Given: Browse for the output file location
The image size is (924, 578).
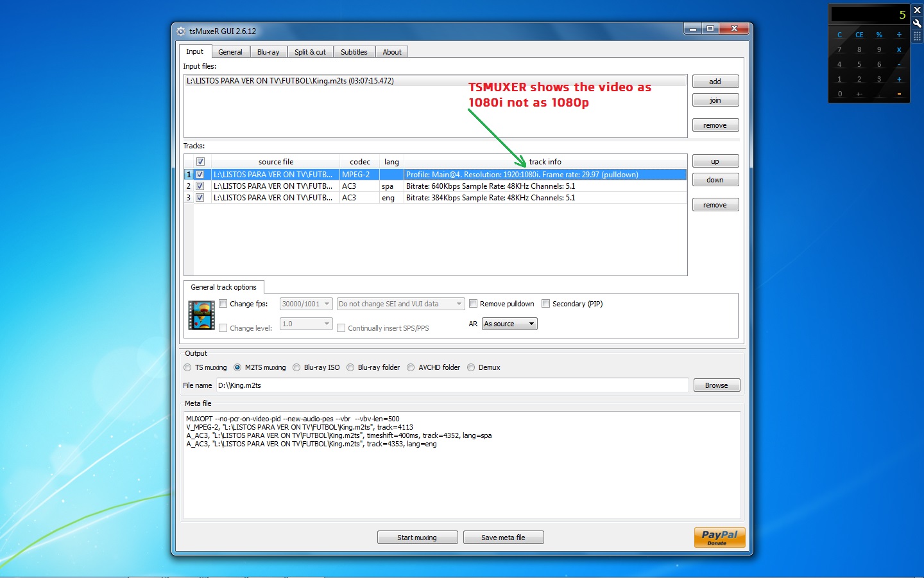Looking at the screenshot, I should tap(717, 385).
